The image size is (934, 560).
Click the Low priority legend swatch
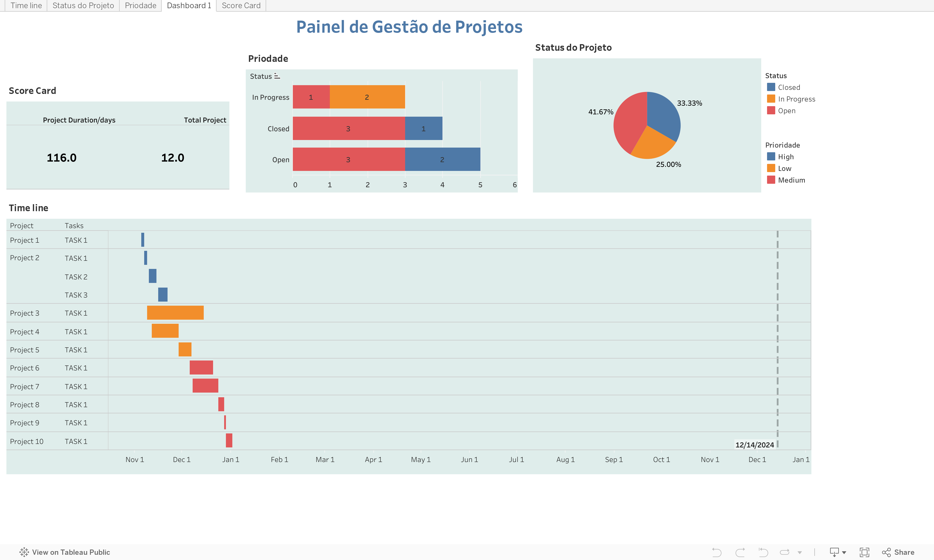(771, 168)
